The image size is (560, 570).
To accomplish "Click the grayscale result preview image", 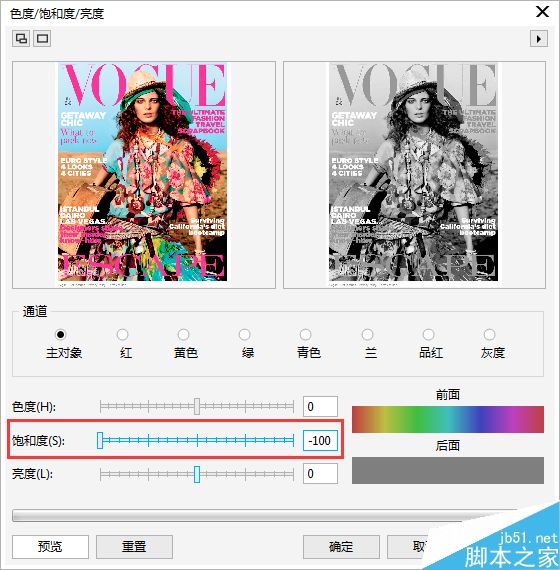I will 413,173.
